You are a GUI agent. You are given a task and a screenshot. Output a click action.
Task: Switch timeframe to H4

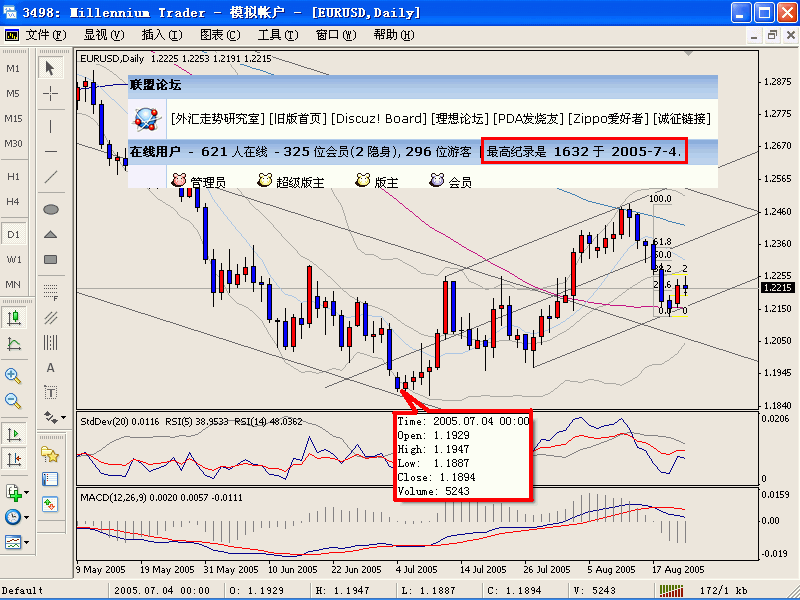(13, 202)
